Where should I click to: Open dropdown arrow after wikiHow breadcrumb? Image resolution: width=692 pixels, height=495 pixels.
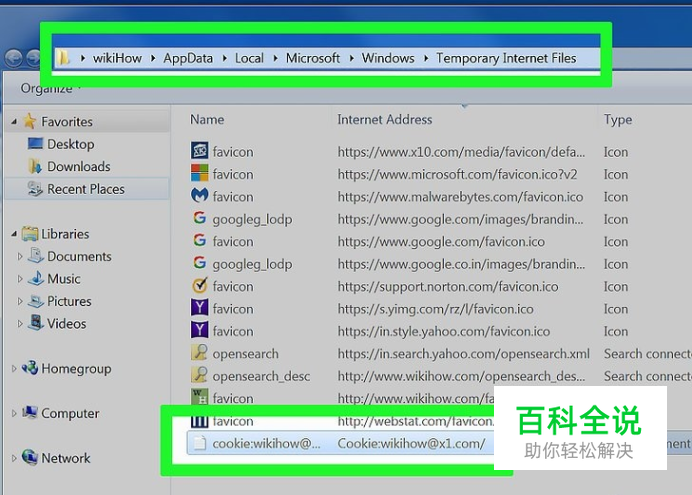click(153, 58)
